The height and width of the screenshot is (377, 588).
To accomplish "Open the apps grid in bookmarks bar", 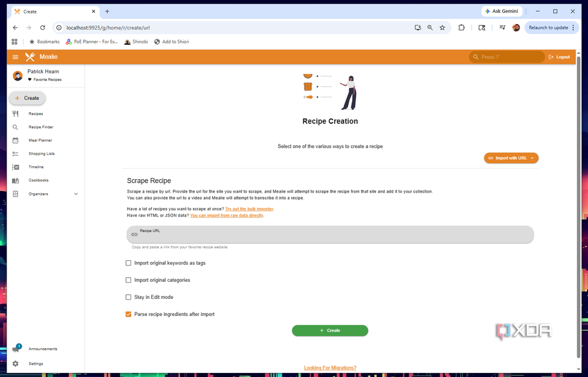I will (x=15, y=42).
